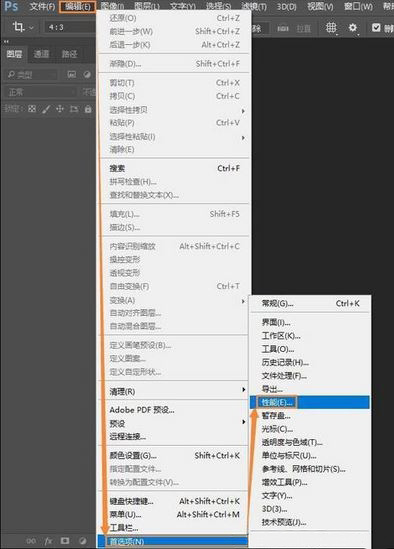
Task: Open the fx layer style icon
Action: [48, 541]
